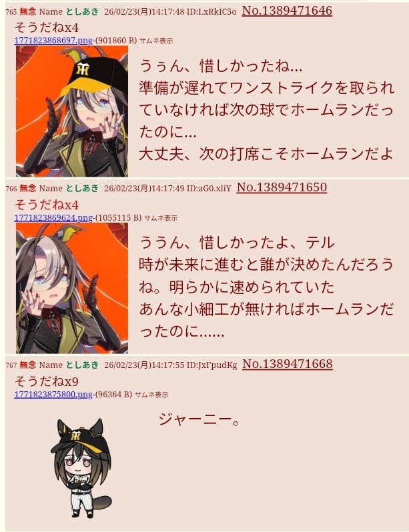Image resolution: width=409 pixels, height=532 pixels.
Task: Open post number No.1389471668 link
Action: 288,364
